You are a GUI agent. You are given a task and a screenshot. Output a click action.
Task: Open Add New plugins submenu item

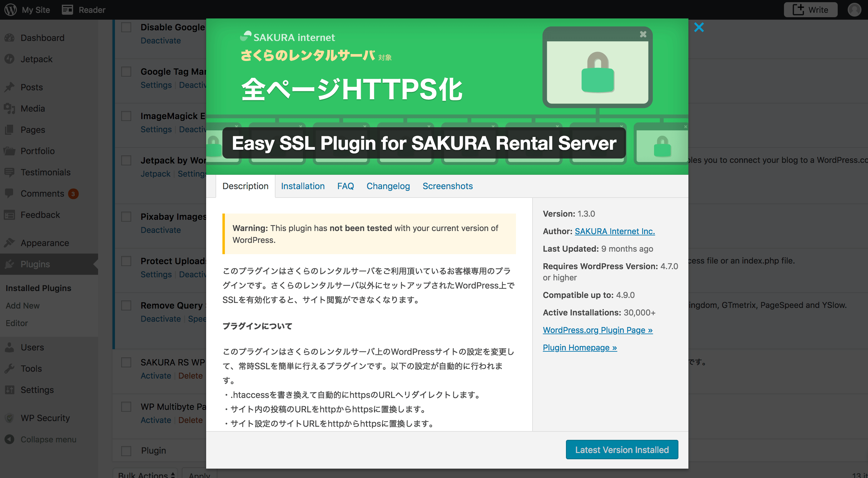pyautogui.click(x=22, y=306)
